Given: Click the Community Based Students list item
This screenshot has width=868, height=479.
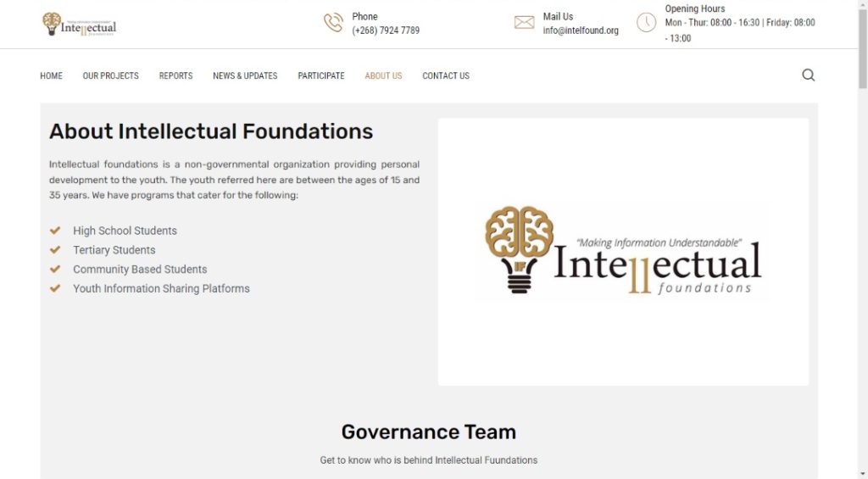Looking at the screenshot, I should [x=140, y=270].
